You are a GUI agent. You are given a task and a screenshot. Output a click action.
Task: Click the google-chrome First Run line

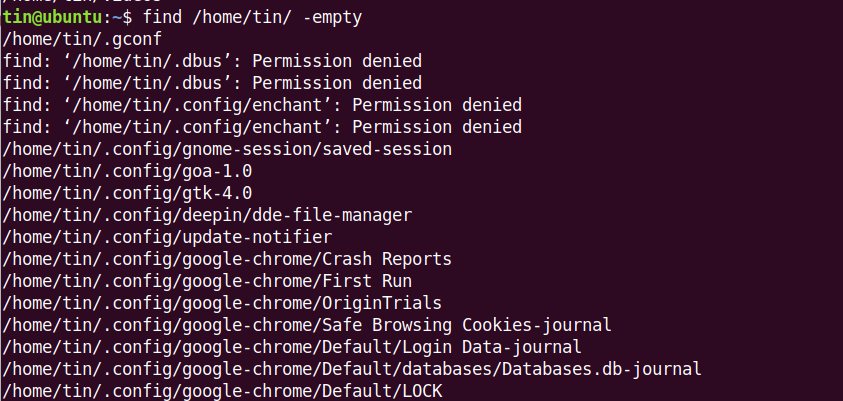click(207, 281)
